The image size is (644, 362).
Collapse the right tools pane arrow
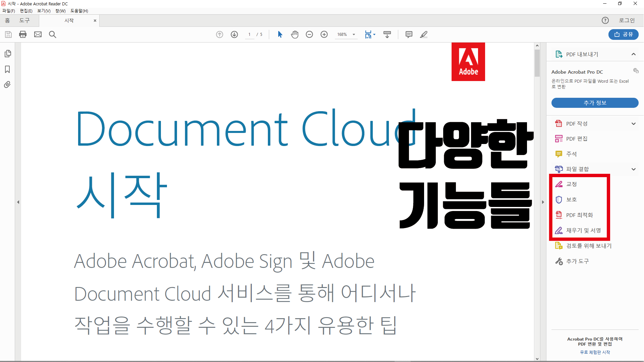point(543,202)
